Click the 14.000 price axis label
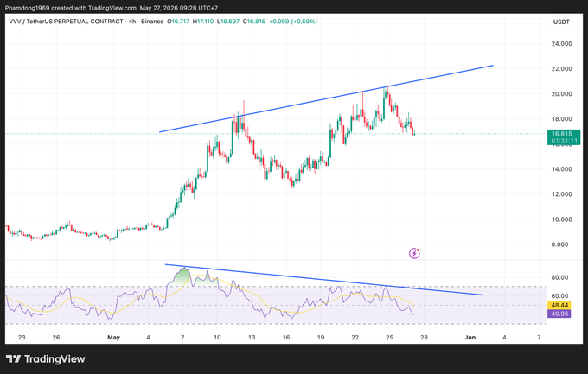Viewport: 588px width, 374px height. pyautogui.click(x=561, y=169)
